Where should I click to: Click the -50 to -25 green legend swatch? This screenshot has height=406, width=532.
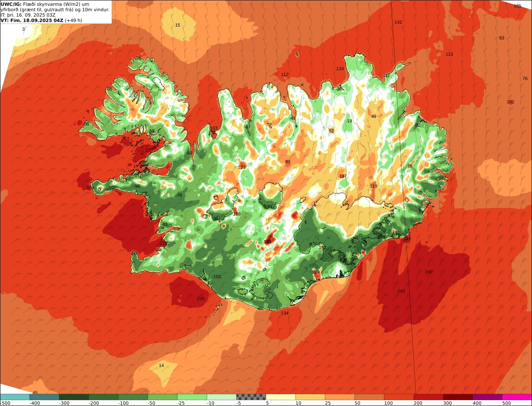(x=162, y=397)
